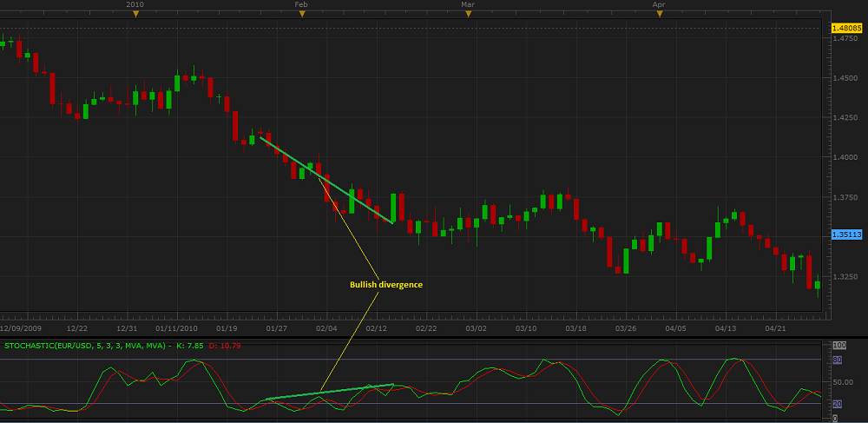868x423 pixels.
Task: Click the 100 stochastic scale label
Action: coord(839,345)
